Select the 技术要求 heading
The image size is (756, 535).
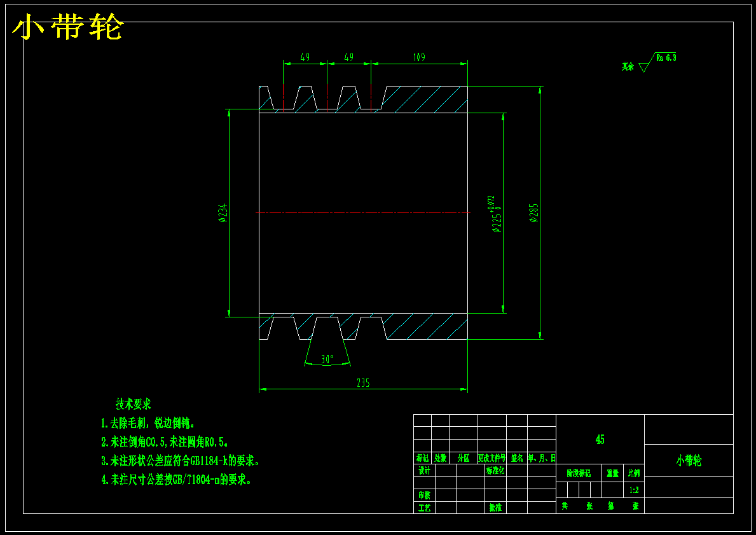click(134, 404)
